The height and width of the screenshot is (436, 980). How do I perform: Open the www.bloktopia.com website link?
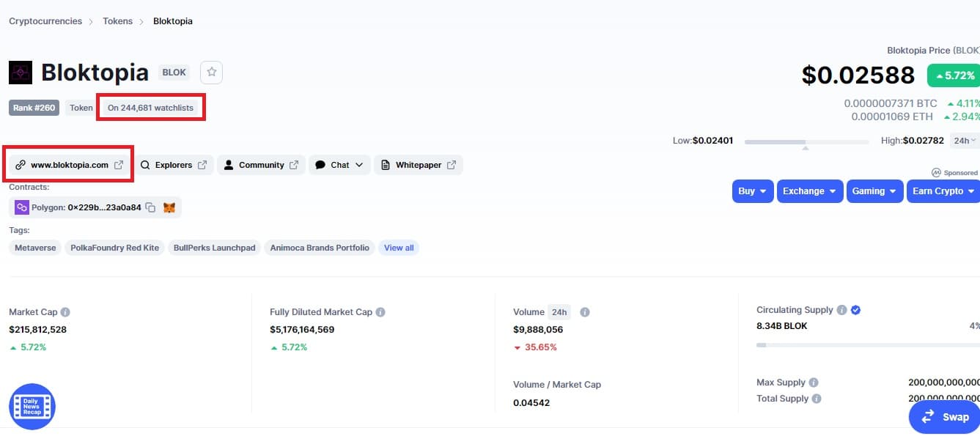tap(70, 165)
